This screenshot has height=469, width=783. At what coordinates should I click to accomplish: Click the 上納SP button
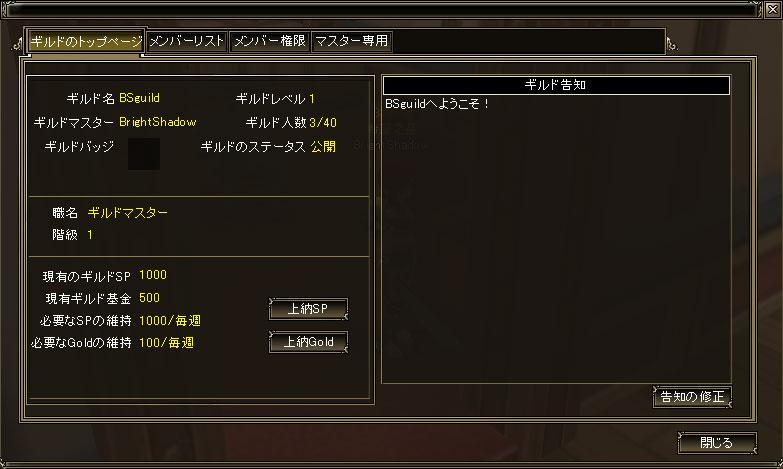pyautogui.click(x=308, y=309)
